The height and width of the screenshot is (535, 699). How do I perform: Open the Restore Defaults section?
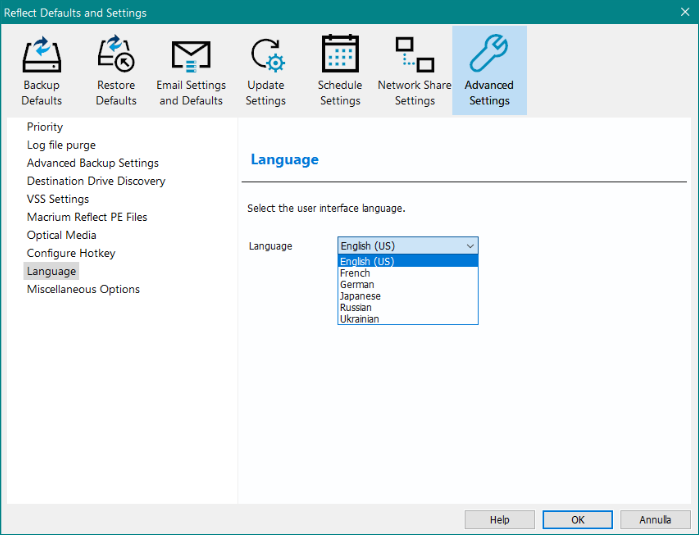click(116, 70)
